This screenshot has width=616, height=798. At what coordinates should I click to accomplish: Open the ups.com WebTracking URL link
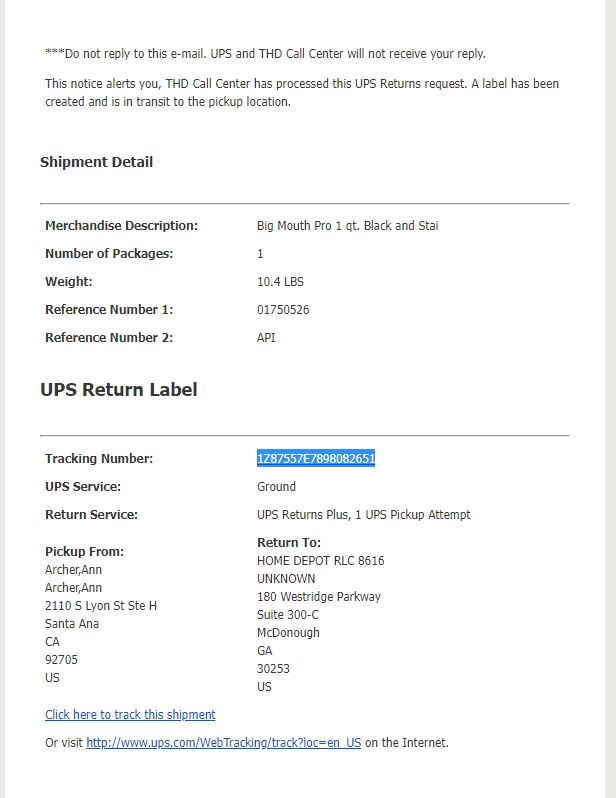click(x=223, y=743)
